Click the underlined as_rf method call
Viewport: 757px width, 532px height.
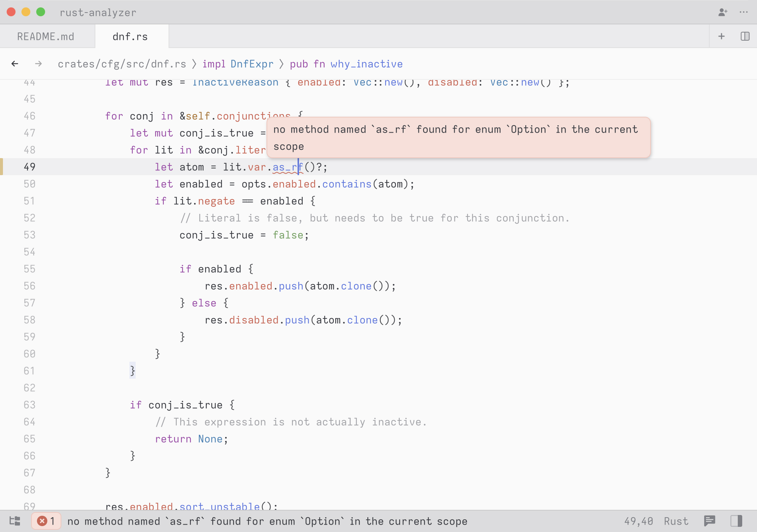click(x=288, y=167)
